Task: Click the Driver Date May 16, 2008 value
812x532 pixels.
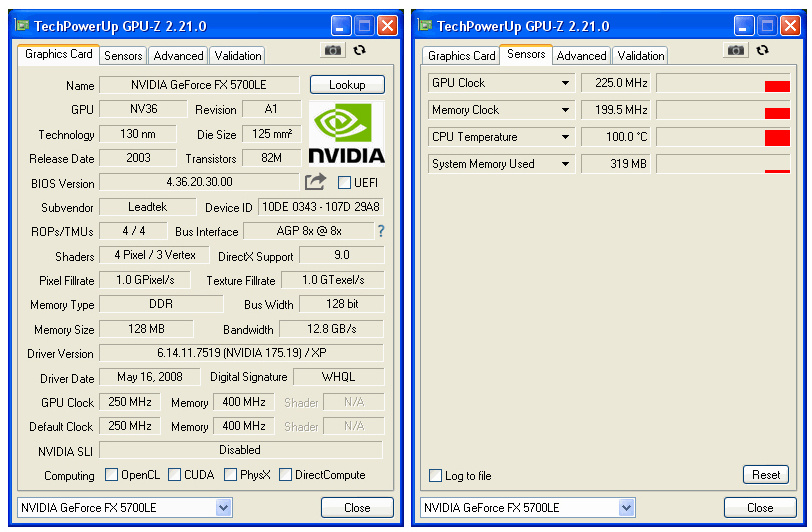Action: pos(150,377)
